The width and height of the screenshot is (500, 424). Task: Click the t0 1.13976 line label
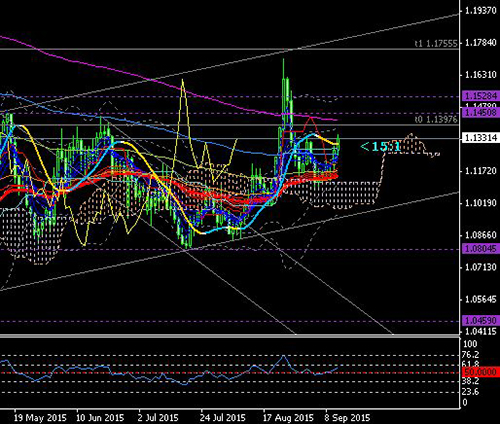(x=436, y=119)
